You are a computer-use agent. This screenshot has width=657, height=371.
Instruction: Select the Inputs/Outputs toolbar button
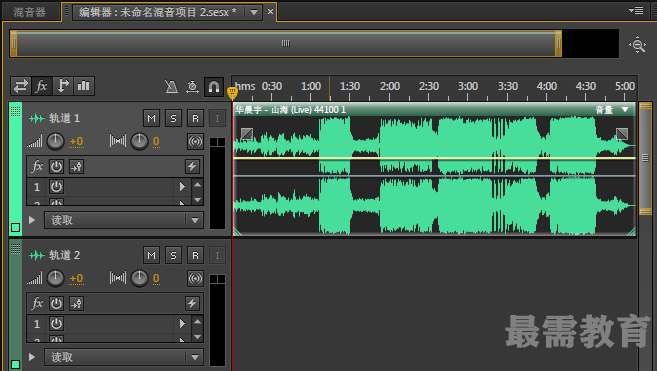[x=21, y=86]
